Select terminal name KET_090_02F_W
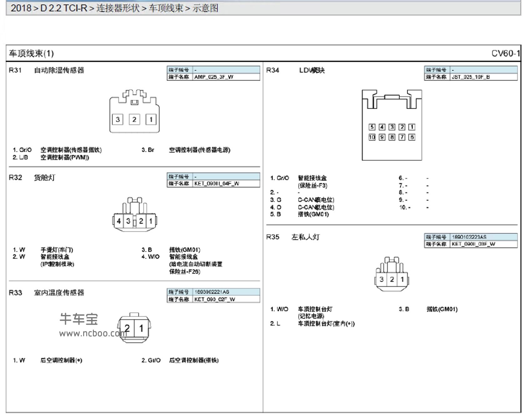Image resolution: width=526 pixels, height=420 pixels. click(x=215, y=299)
